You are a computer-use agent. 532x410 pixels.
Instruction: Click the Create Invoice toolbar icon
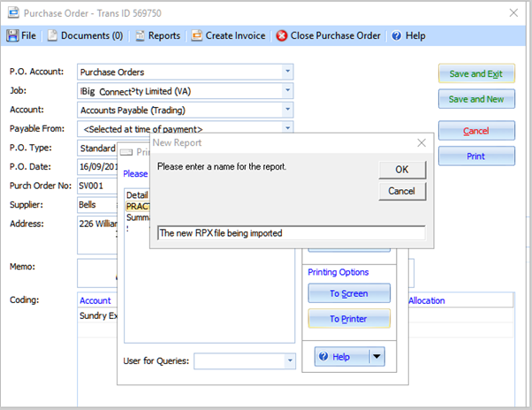point(196,36)
